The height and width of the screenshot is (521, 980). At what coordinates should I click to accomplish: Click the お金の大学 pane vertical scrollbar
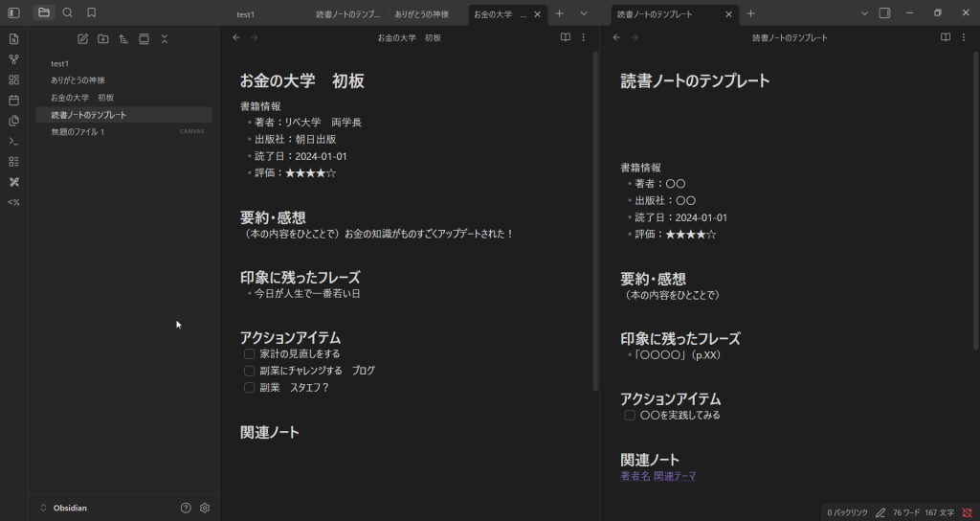[x=595, y=221]
